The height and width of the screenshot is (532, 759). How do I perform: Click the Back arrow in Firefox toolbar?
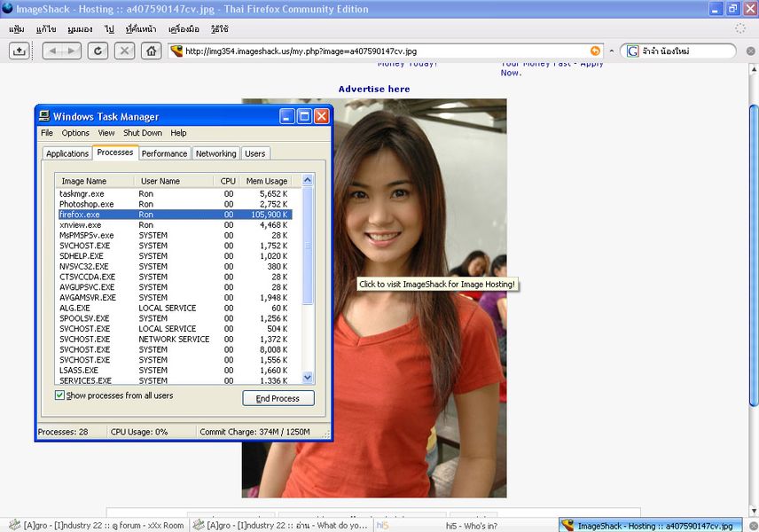[x=52, y=51]
